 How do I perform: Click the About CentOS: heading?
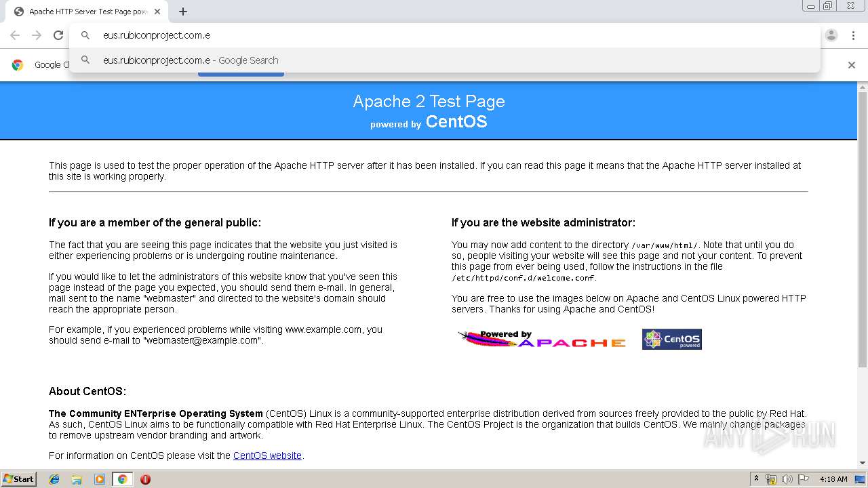[87, 391]
